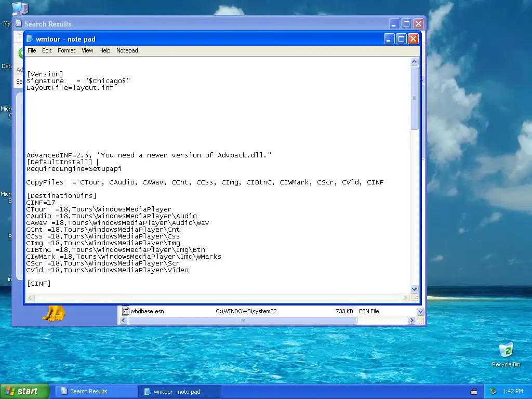Open the Format menu
This screenshot has width=532, height=399.
tap(66, 50)
